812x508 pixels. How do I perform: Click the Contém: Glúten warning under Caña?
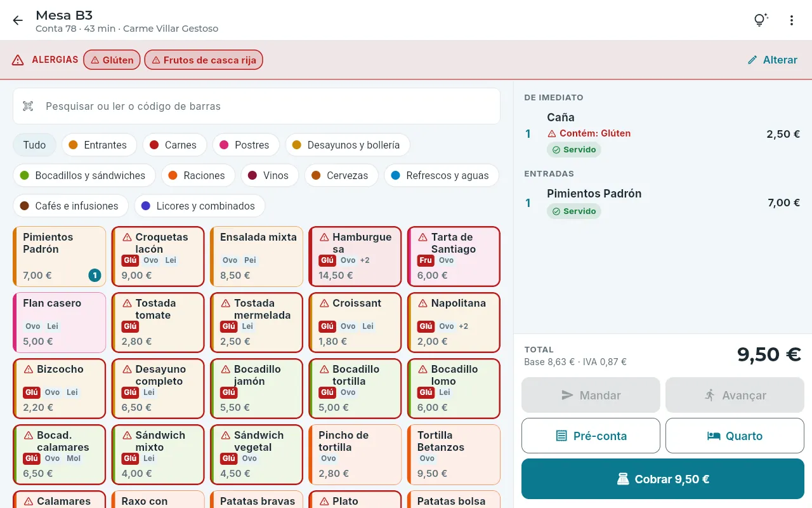[589, 133]
